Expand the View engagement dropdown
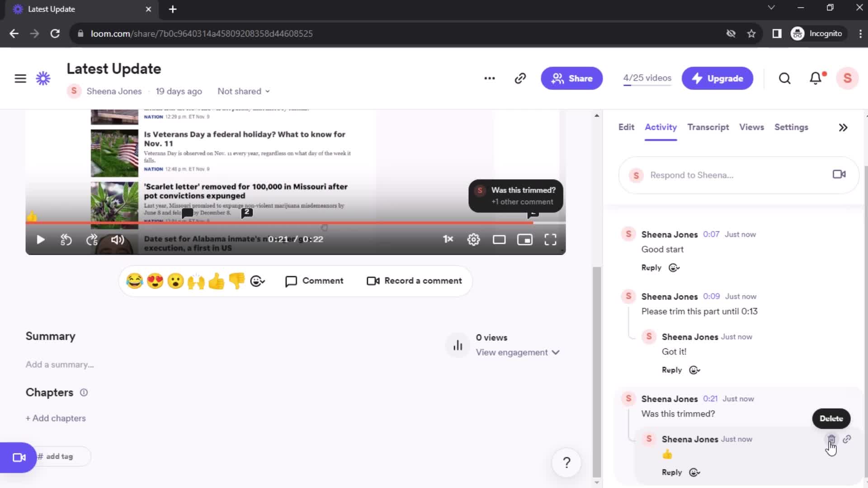Image resolution: width=868 pixels, height=488 pixels. point(518,352)
